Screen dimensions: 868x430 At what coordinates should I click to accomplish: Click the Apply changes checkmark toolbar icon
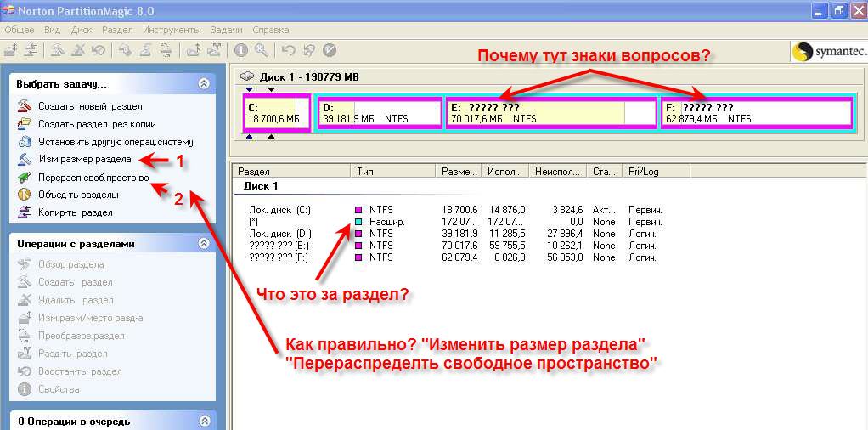pyautogui.click(x=330, y=50)
